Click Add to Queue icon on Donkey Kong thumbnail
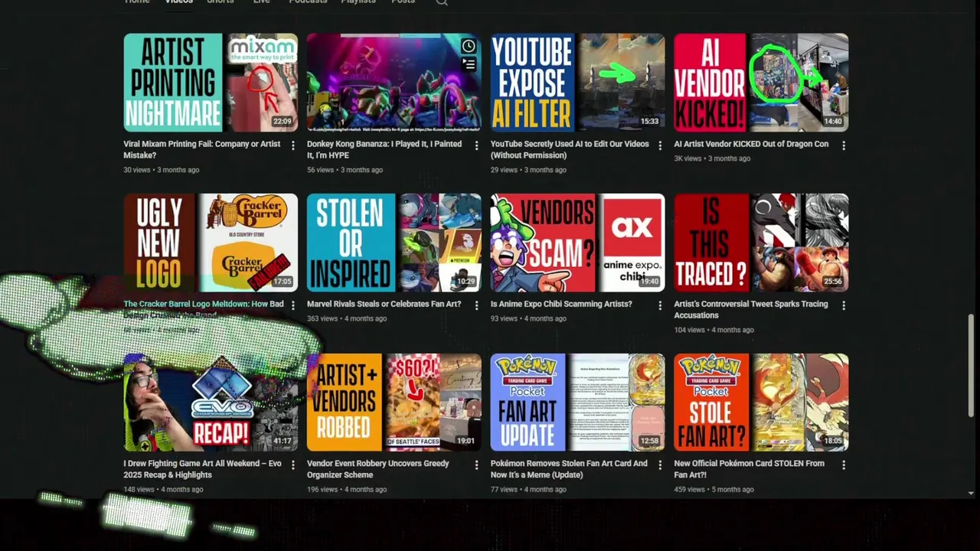 [x=469, y=64]
